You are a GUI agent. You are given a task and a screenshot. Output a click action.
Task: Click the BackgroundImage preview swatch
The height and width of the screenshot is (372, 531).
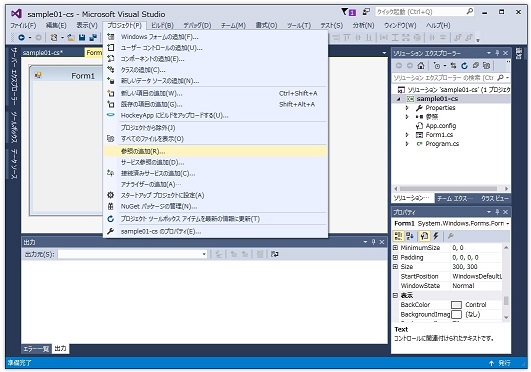pyautogui.click(x=456, y=314)
